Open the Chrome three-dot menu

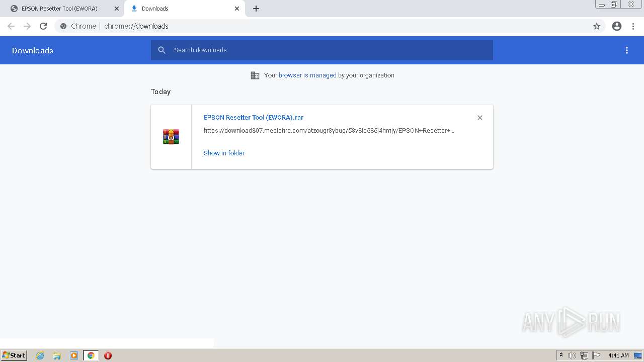click(633, 26)
